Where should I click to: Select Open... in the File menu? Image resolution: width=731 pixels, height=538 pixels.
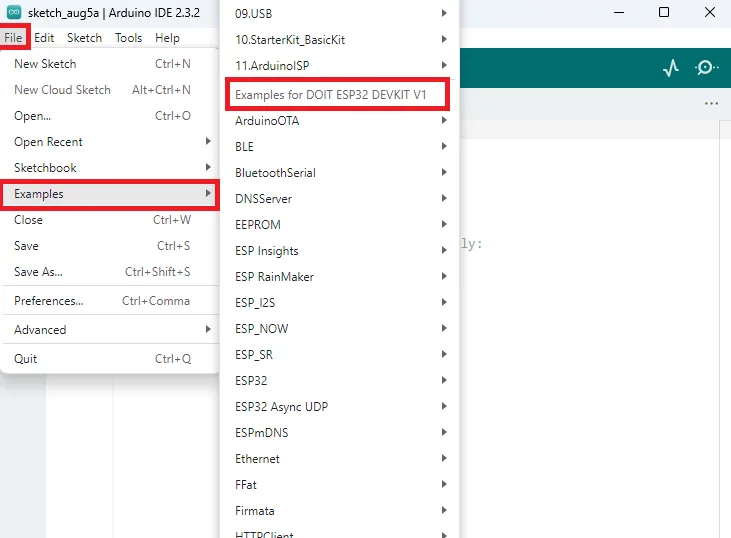[110, 116]
